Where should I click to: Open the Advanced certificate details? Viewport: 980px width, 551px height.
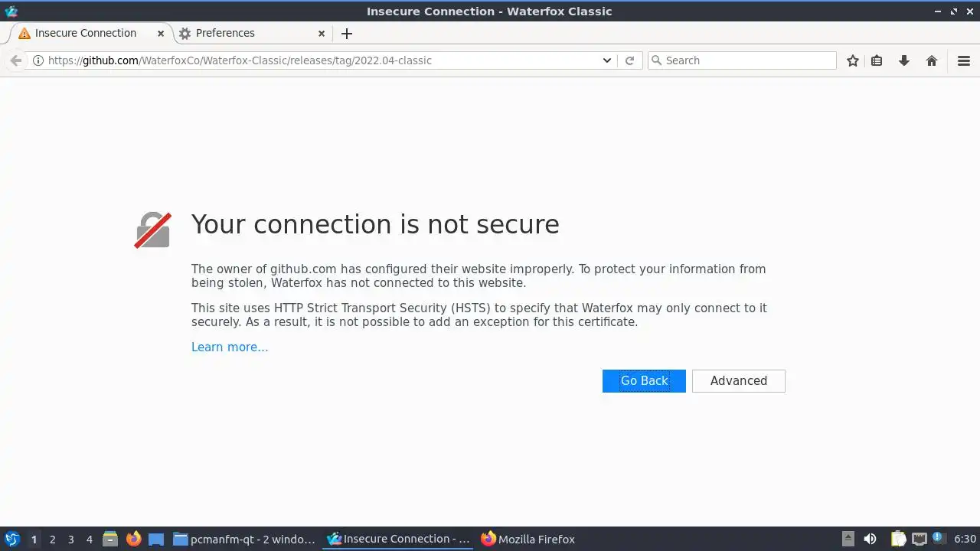pos(739,381)
